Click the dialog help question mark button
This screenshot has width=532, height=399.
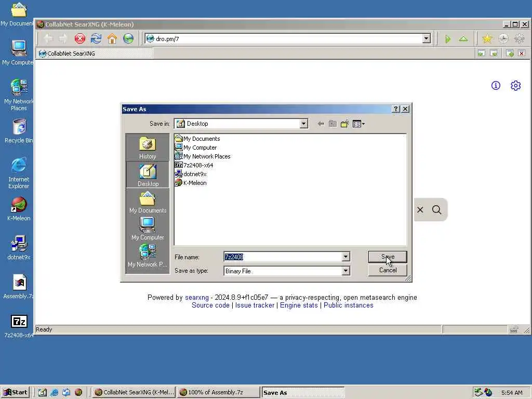[395, 109]
